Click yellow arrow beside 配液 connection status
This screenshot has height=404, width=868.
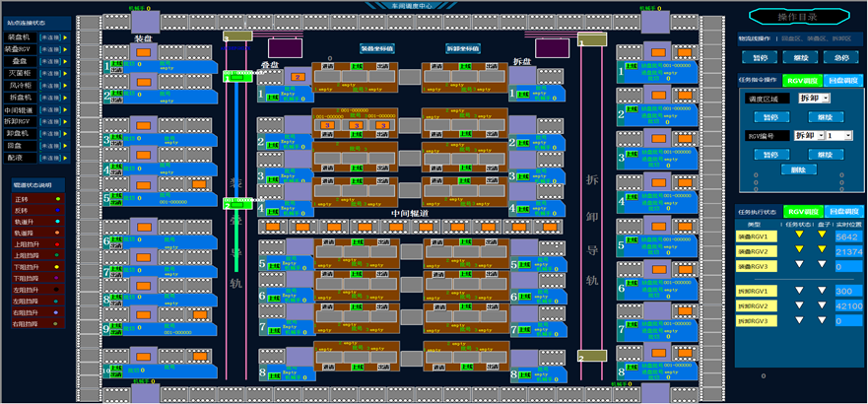click(x=67, y=157)
